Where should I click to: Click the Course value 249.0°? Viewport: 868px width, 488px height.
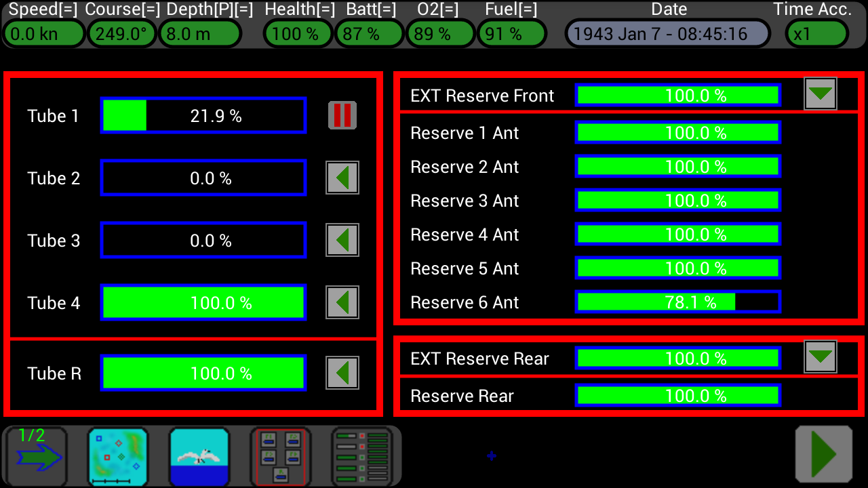pyautogui.click(x=122, y=34)
